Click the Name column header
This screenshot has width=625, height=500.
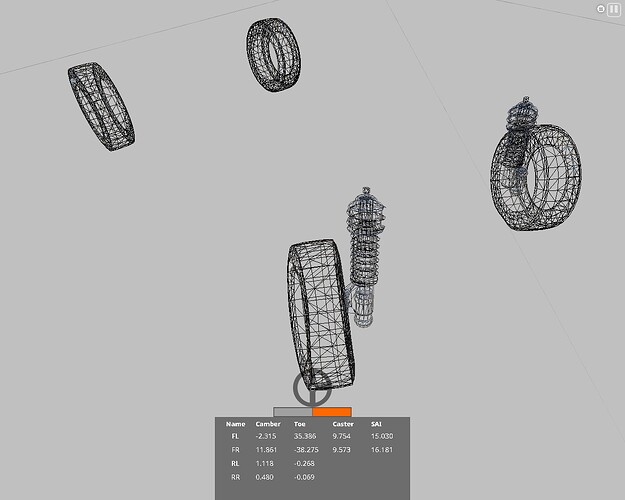235,424
